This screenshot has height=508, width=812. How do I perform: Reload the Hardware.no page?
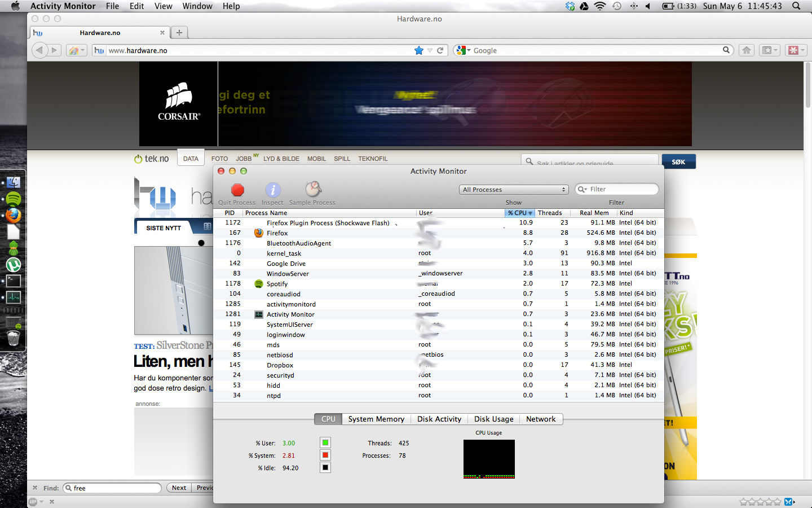(440, 50)
